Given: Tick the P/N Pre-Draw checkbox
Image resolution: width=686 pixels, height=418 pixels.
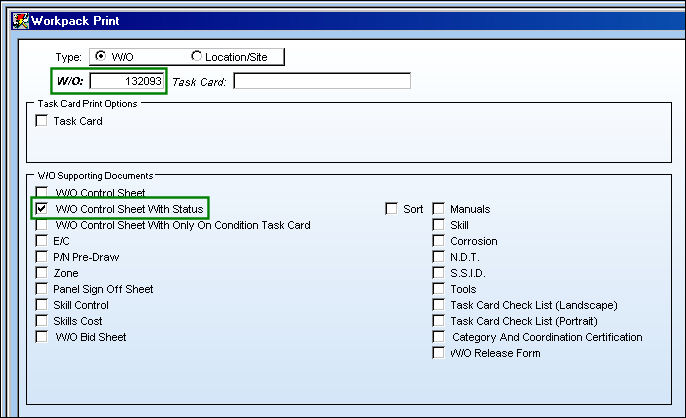Looking at the screenshot, I should 41,256.
